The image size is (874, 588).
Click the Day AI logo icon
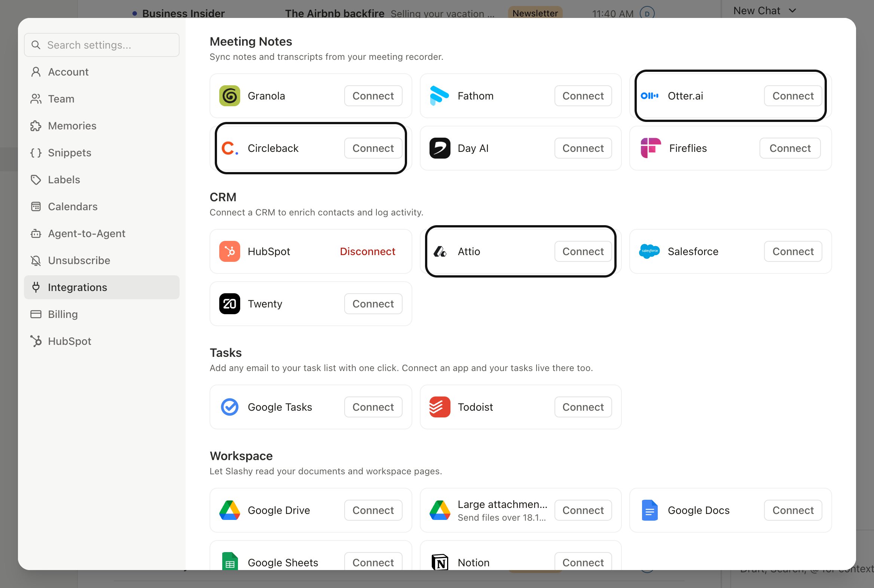click(440, 148)
